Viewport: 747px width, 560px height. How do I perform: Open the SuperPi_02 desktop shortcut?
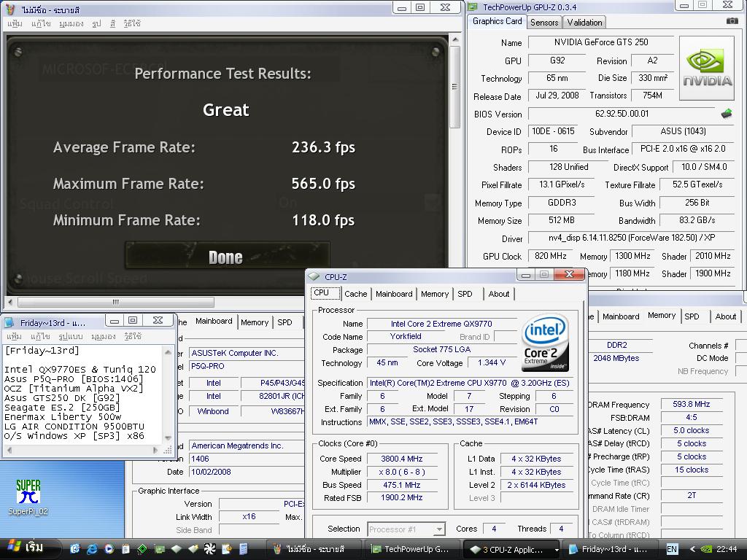[28, 497]
